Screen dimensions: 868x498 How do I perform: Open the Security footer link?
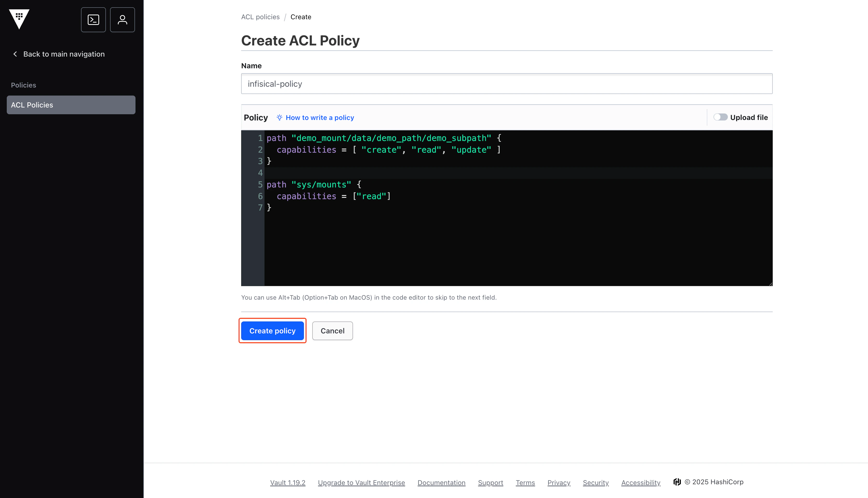tap(595, 483)
